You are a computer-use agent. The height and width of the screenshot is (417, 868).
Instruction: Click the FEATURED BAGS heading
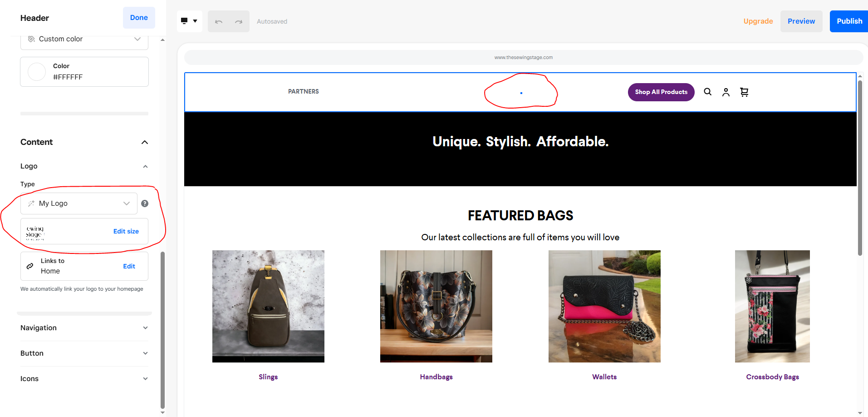pos(520,216)
